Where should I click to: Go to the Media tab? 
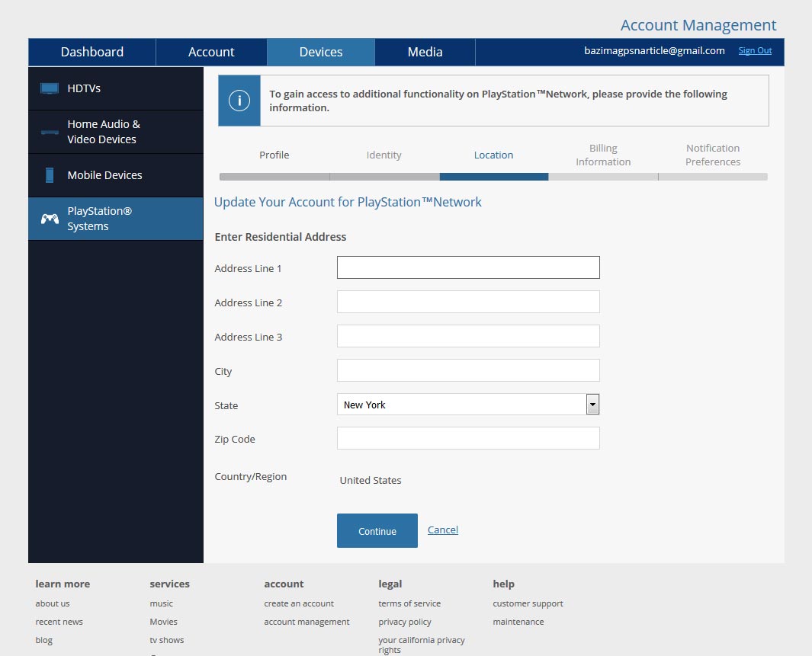point(425,52)
